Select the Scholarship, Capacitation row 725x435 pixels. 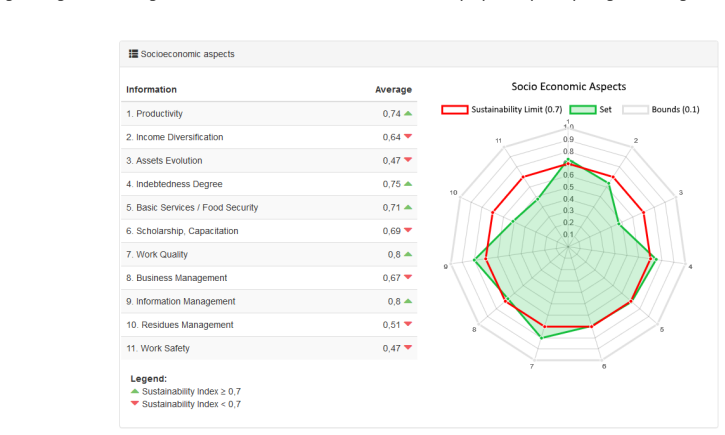[269, 231]
